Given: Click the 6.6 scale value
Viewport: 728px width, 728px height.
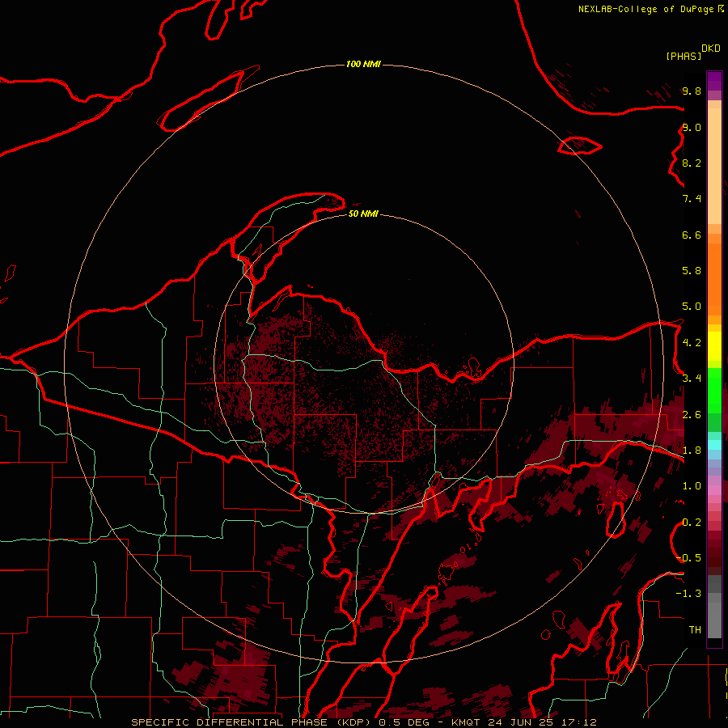Looking at the screenshot, I should (x=692, y=235).
